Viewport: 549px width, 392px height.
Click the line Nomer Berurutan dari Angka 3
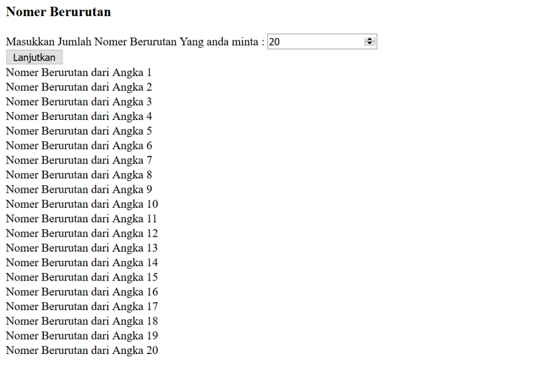pos(78,101)
